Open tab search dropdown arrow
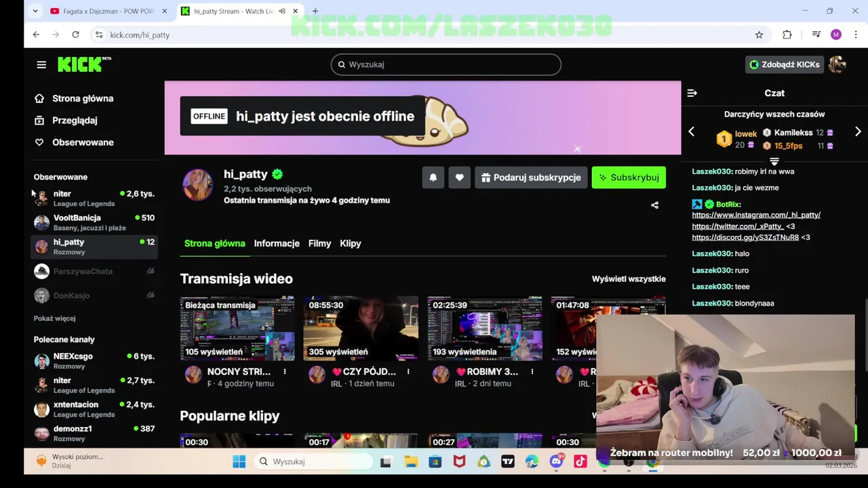This screenshot has height=488, width=868. tap(35, 11)
